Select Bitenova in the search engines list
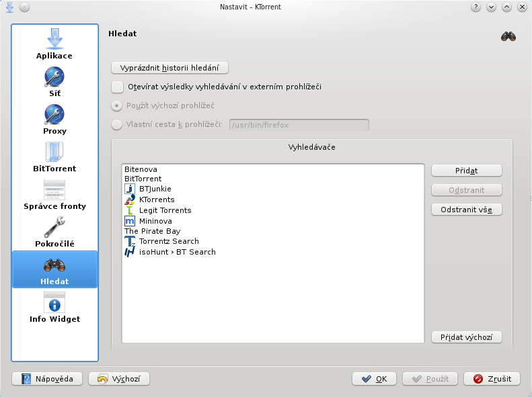The image size is (532, 397). click(141, 169)
